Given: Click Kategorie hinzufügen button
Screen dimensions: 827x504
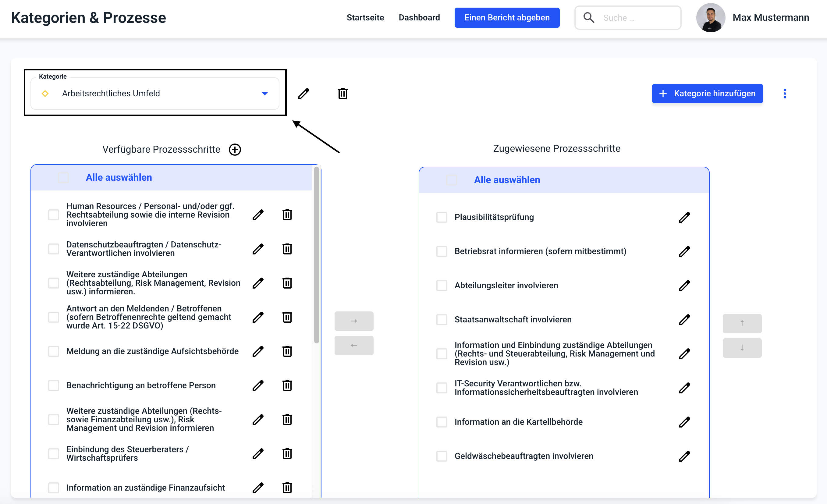Looking at the screenshot, I should 707,94.
